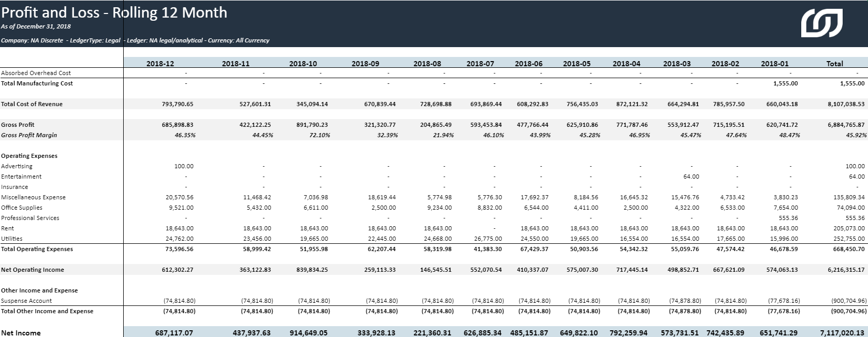
Task: Select the 2018-06 column header
Action: 528,64
